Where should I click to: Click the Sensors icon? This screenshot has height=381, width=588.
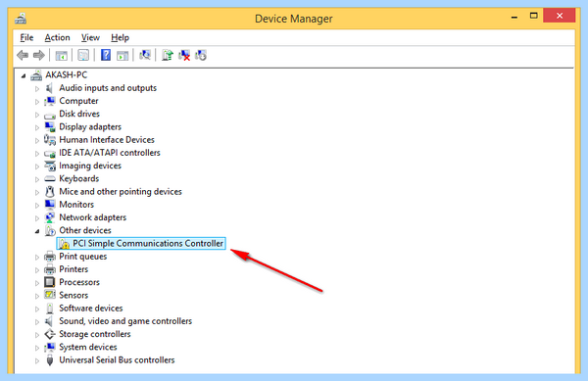tap(50, 295)
